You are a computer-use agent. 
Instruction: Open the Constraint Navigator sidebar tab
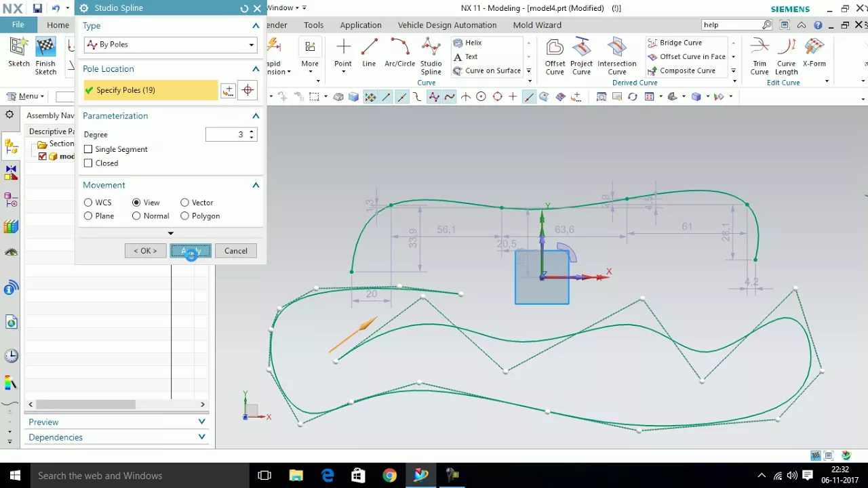click(x=11, y=174)
